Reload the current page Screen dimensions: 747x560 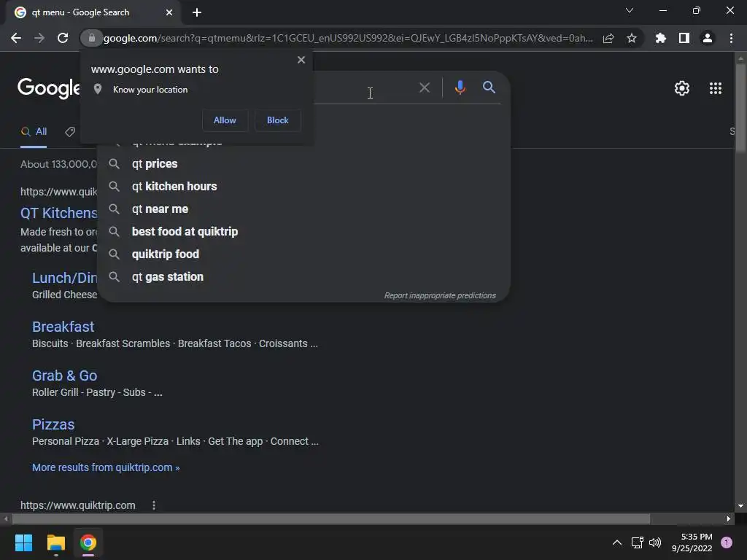pyautogui.click(x=63, y=38)
